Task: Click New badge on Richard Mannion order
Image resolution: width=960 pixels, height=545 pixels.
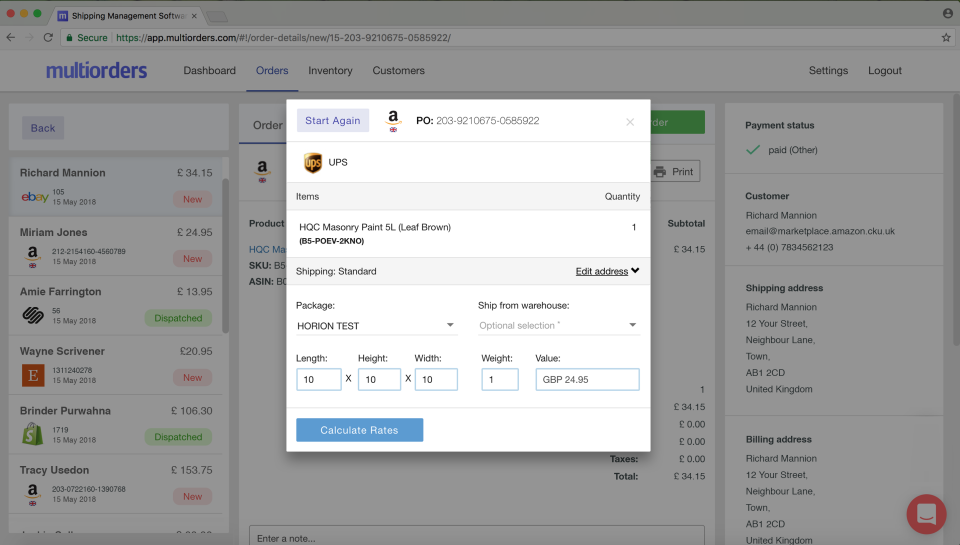Action: [x=192, y=199]
